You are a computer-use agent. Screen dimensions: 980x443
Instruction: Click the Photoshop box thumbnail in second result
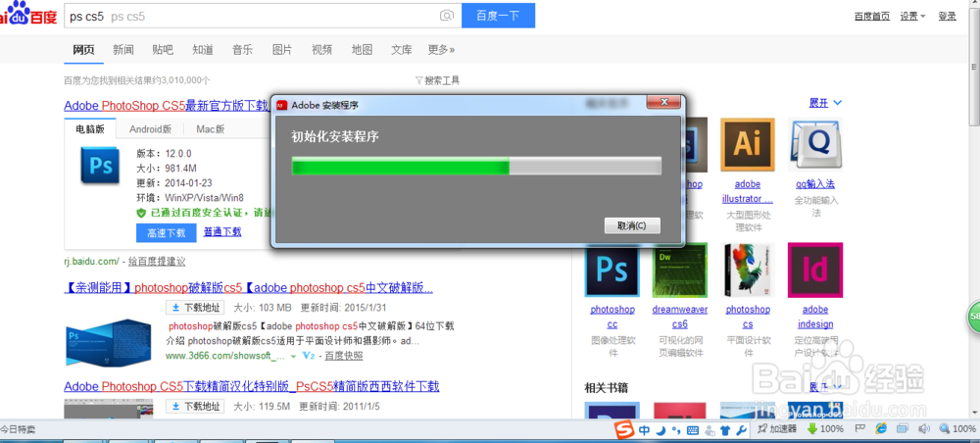pos(108,342)
